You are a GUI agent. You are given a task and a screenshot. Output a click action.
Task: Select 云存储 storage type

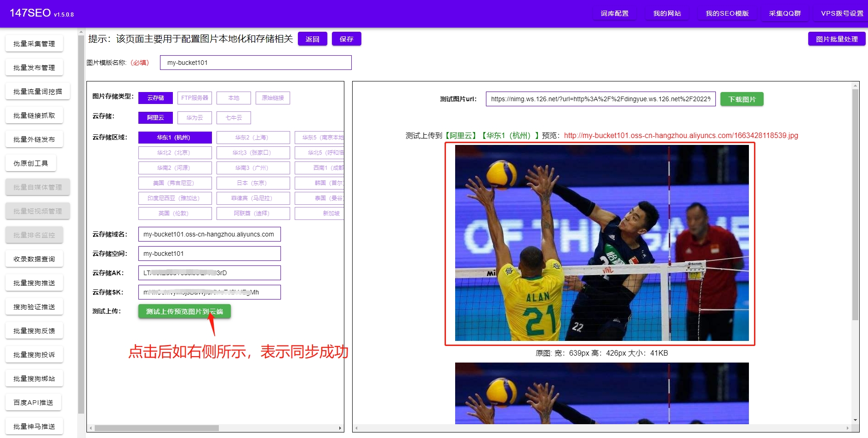(x=155, y=98)
